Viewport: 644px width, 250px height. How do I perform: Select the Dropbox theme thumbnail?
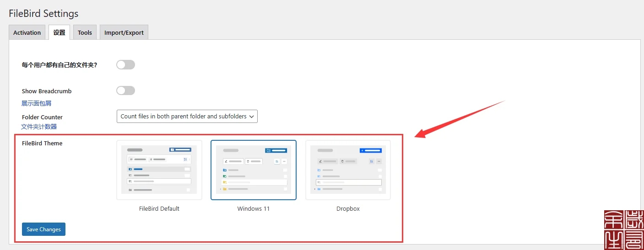[348, 170]
